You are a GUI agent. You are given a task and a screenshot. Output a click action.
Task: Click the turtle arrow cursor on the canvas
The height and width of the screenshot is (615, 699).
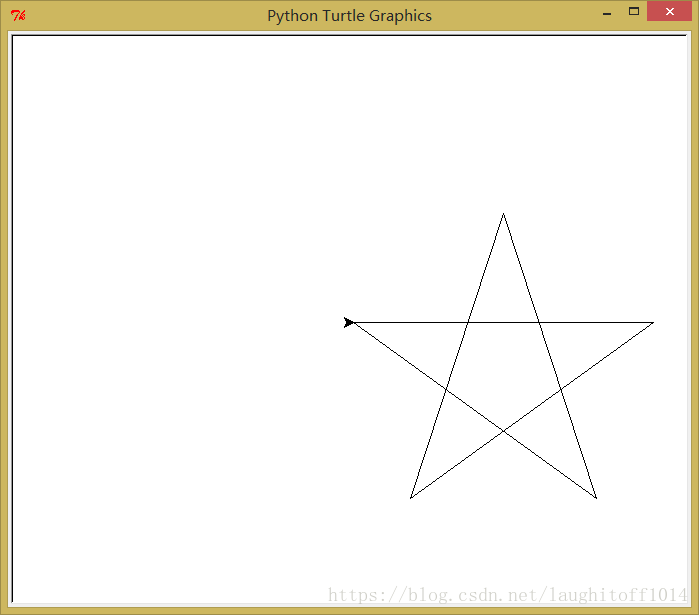click(x=349, y=322)
